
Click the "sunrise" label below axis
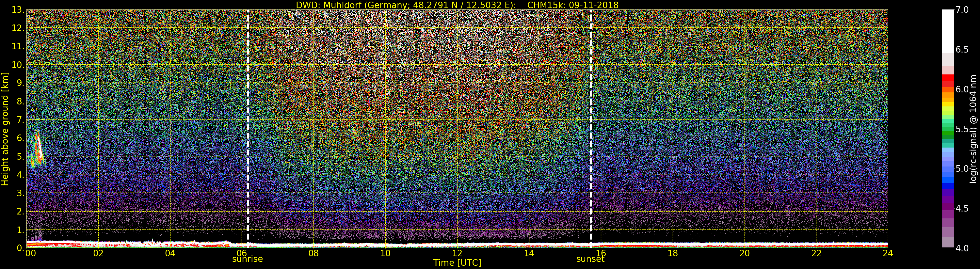247,259
